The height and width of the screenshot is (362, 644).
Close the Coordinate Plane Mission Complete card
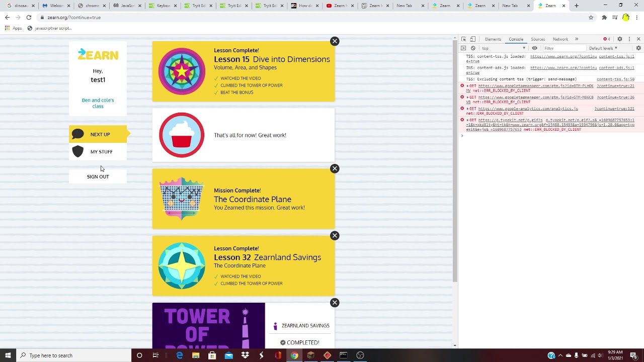(x=335, y=168)
